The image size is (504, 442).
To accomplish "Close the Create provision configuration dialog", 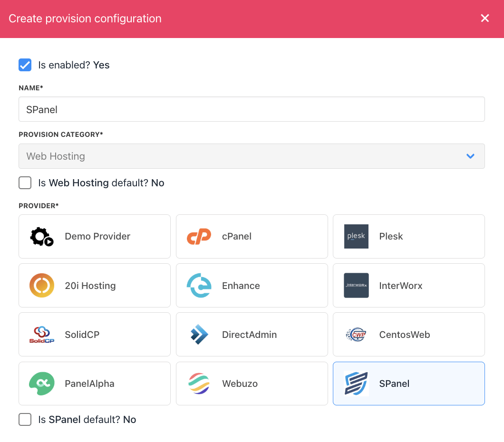I will [485, 18].
